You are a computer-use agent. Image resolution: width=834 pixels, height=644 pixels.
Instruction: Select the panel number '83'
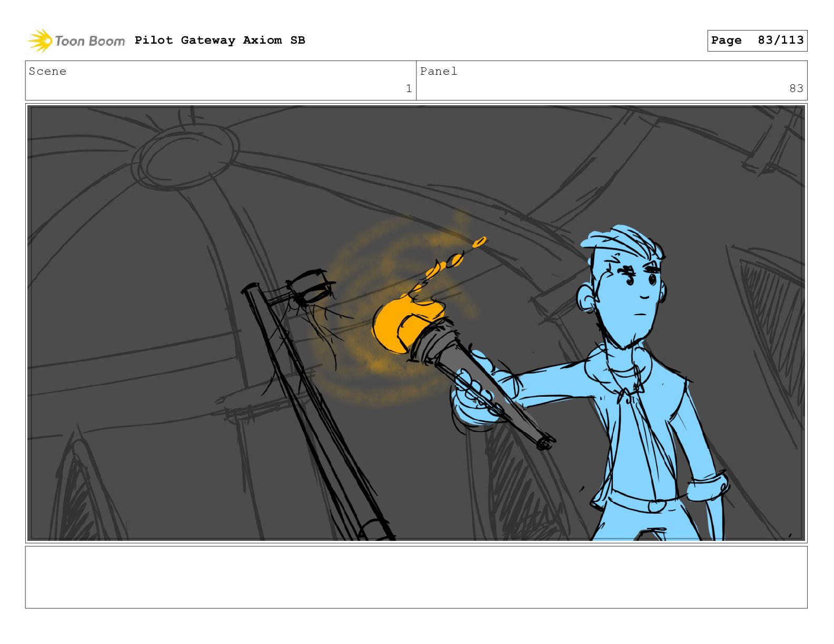pos(796,88)
